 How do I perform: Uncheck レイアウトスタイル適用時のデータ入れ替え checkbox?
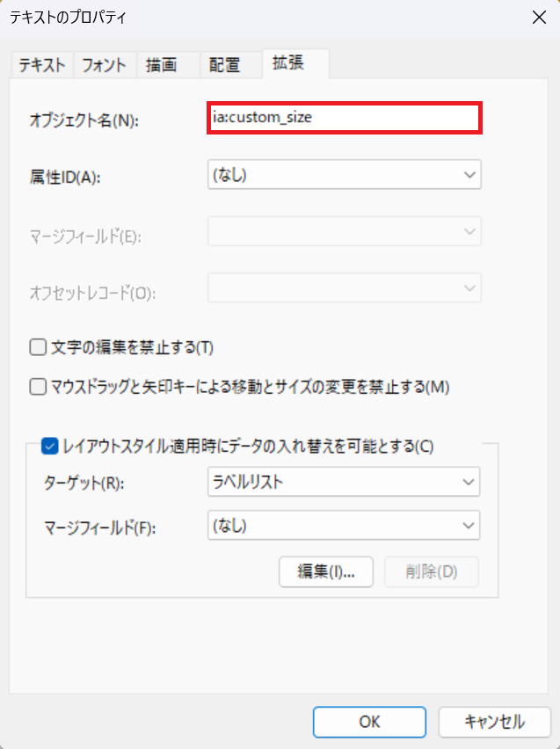coord(51,446)
